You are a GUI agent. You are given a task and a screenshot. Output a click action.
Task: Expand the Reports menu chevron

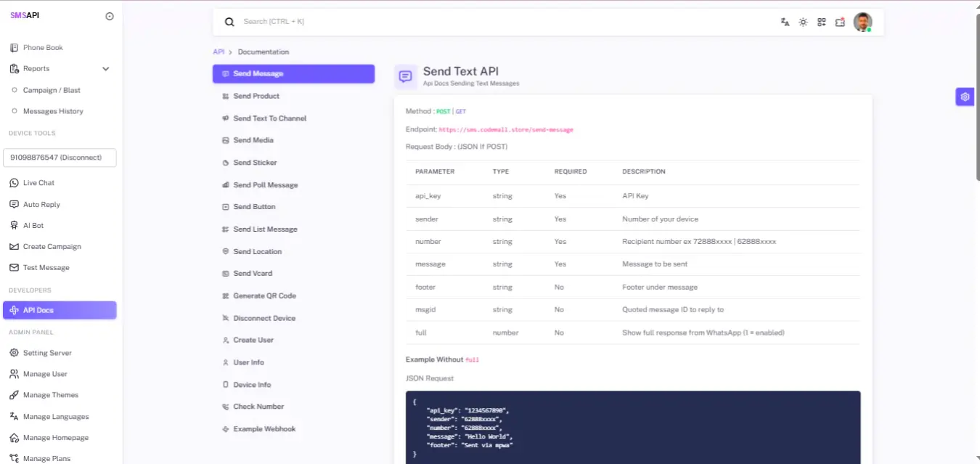106,69
